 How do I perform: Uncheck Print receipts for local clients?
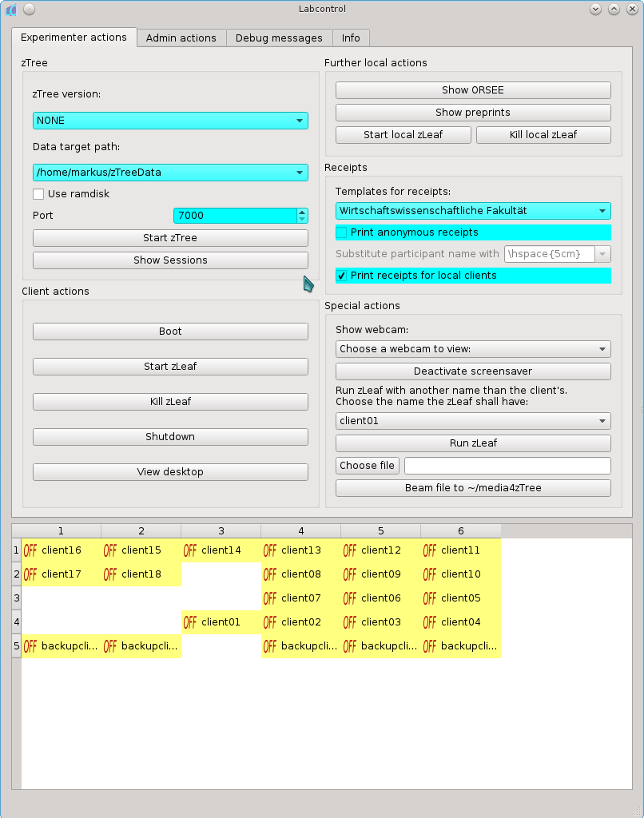pos(342,276)
